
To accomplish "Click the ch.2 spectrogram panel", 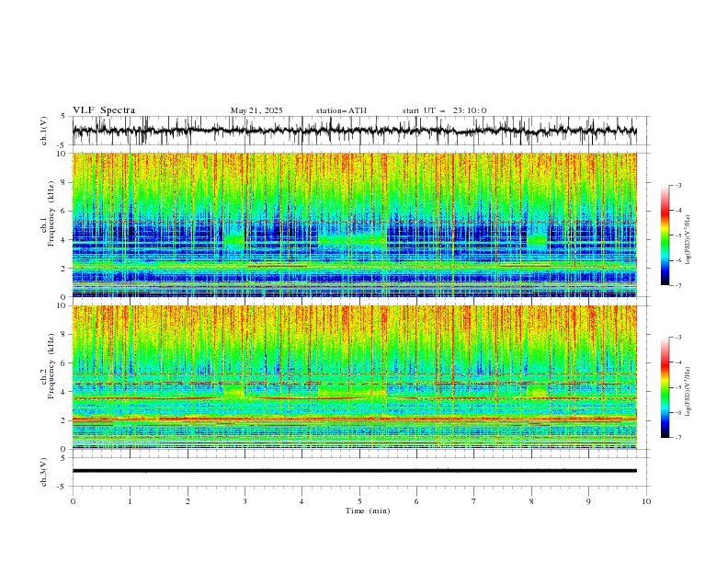I will (x=354, y=377).
